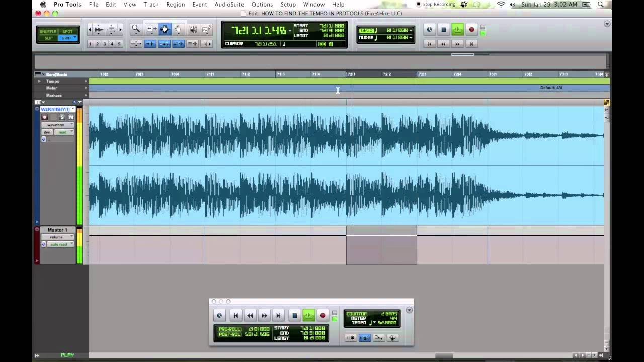Viewport: 644px width, 362px height.
Task: Click the Zoom Toggle icon
Action: (x=136, y=44)
